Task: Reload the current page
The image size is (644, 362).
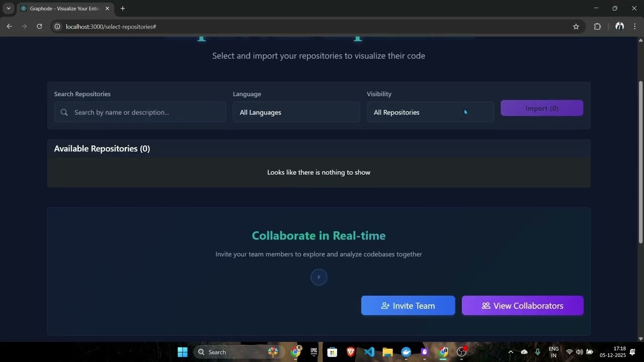Action: point(39,26)
